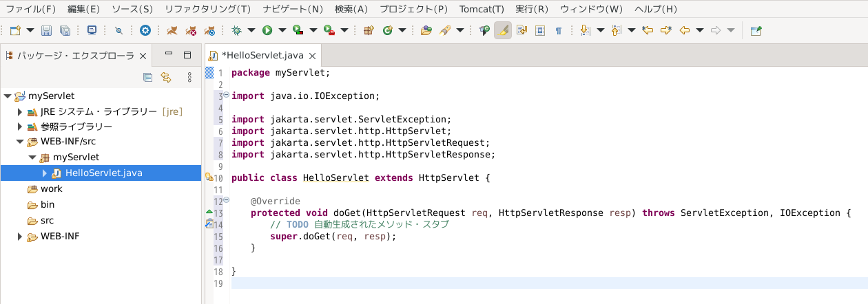868x304 pixels.
Task: Click the Open Type folder icon
Action: (x=426, y=30)
